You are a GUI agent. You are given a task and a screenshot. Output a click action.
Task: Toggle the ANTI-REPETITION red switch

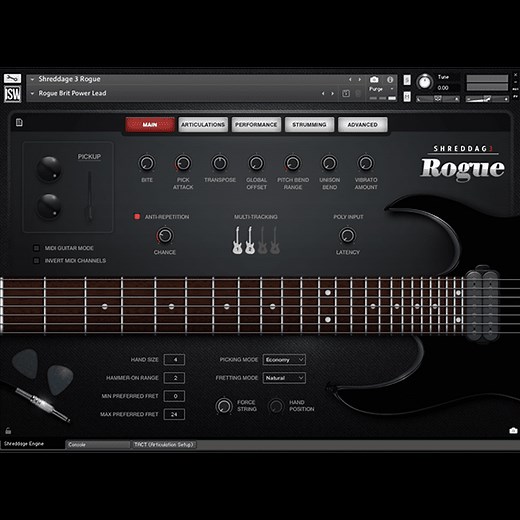coord(137,217)
